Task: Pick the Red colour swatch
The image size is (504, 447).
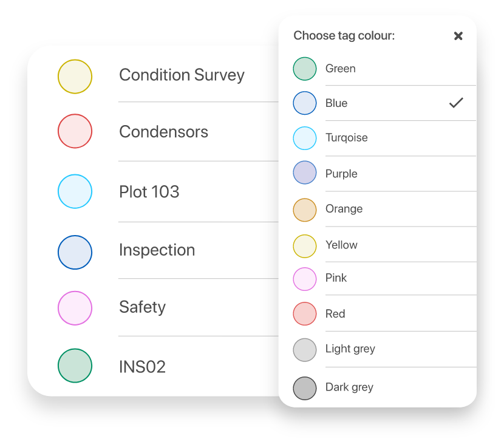Action: [305, 313]
